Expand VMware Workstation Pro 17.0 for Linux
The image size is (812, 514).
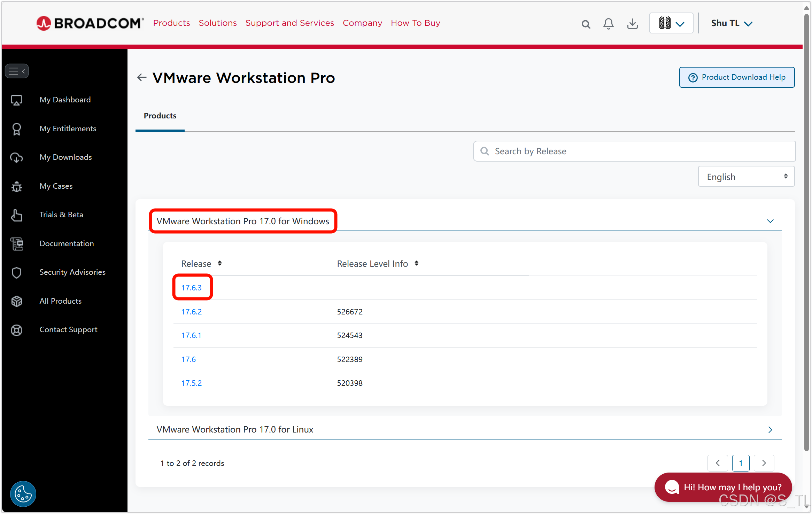point(770,430)
